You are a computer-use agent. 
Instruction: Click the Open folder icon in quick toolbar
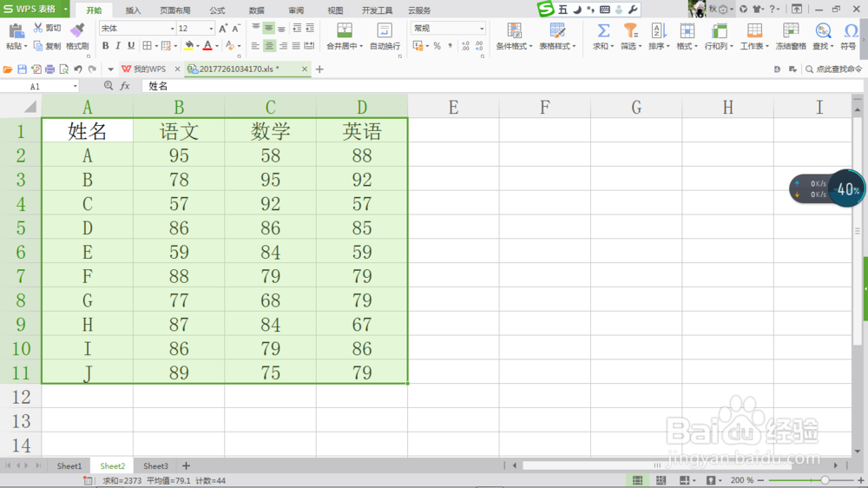coord(8,69)
